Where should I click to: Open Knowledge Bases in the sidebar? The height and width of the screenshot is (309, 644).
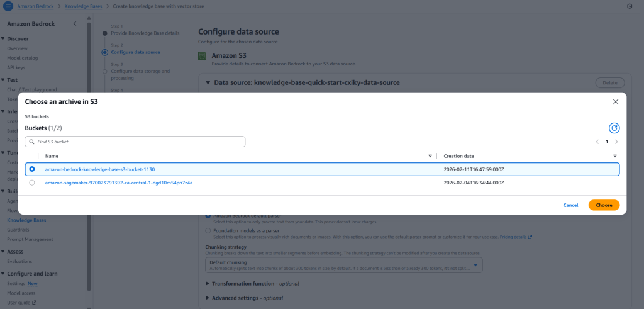pyautogui.click(x=26, y=220)
